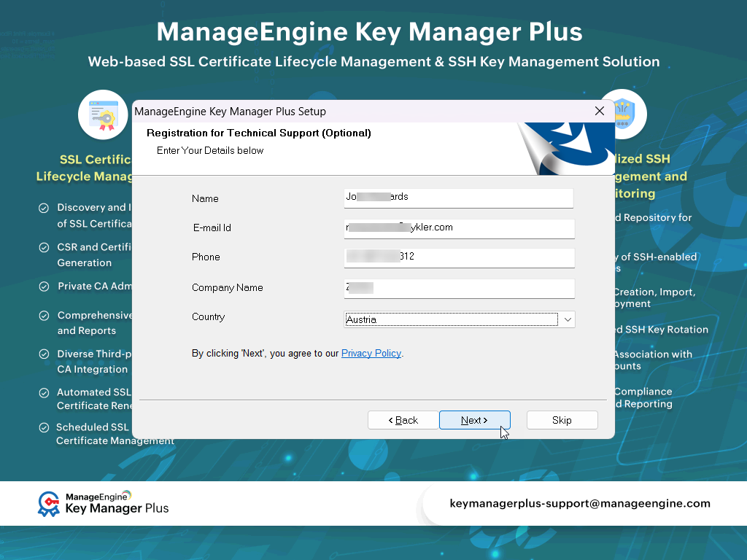Click the keymanagerplus-support email address

coord(580,503)
